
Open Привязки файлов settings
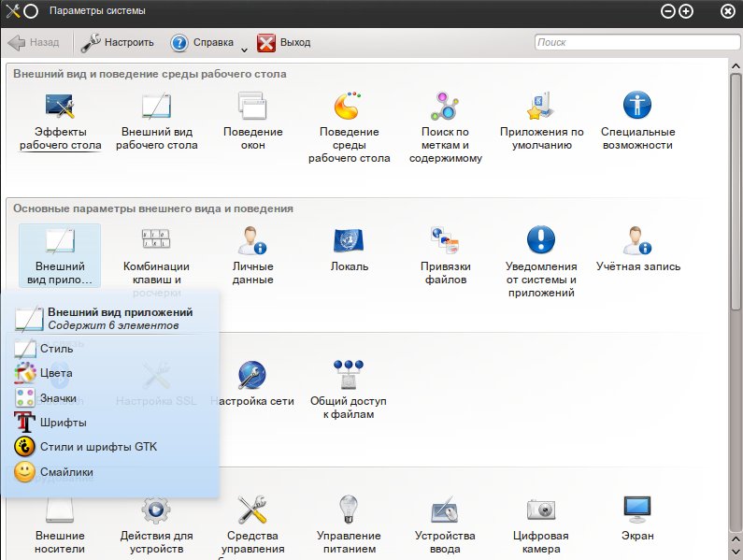[445, 241]
